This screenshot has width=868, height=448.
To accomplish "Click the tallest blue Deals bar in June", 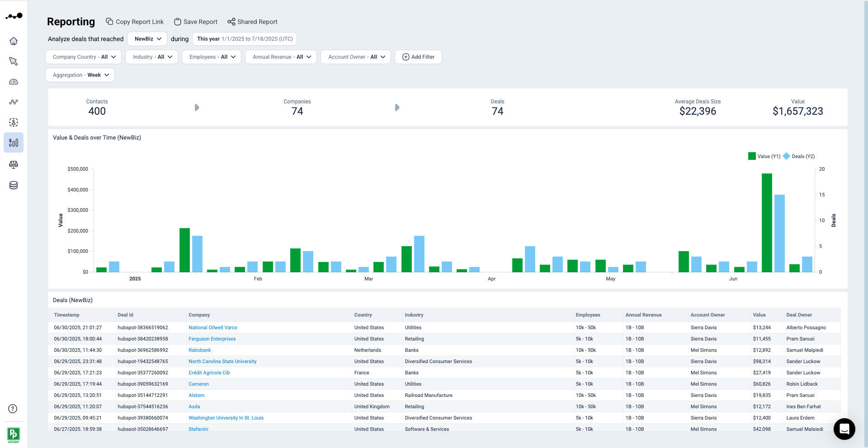I will 779,233.
